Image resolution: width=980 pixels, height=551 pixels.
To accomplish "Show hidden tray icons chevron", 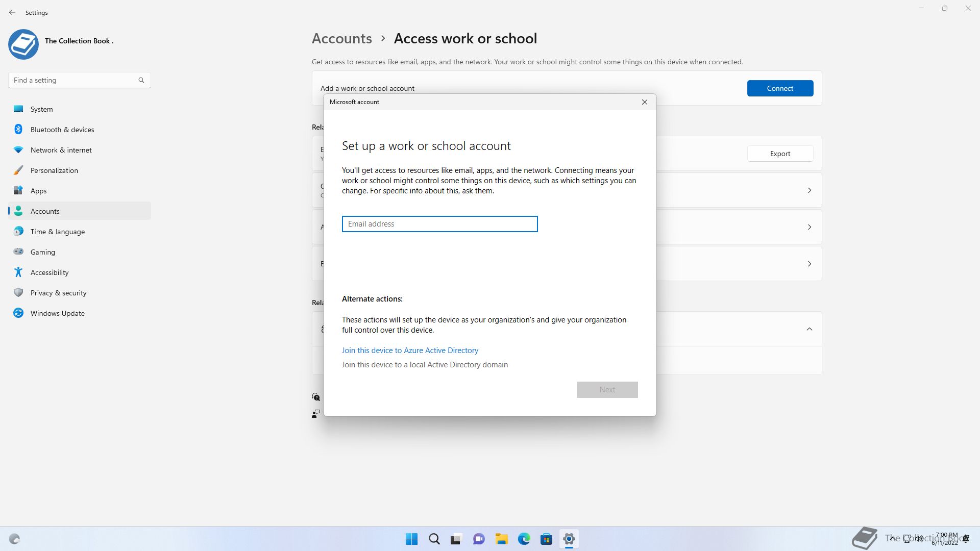I will coord(892,539).
